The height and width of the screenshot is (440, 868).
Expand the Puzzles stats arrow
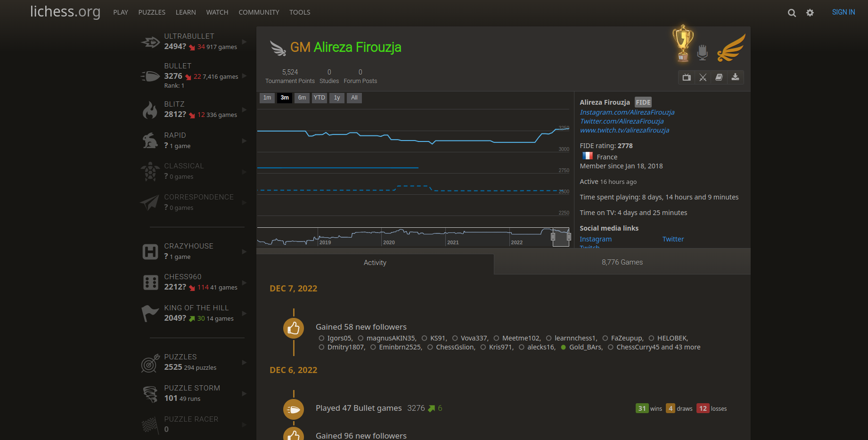click(x=244, y=363)
